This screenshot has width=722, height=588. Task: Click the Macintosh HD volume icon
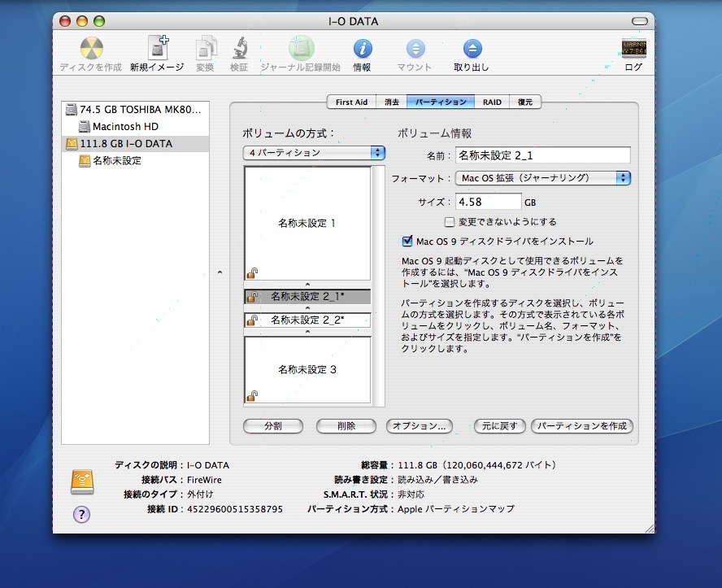tap(84, 127)
